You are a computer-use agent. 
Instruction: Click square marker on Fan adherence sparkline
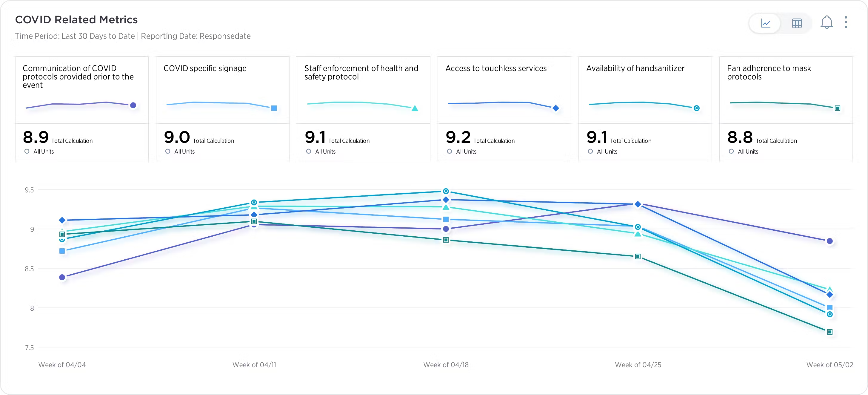coord(837,108)
